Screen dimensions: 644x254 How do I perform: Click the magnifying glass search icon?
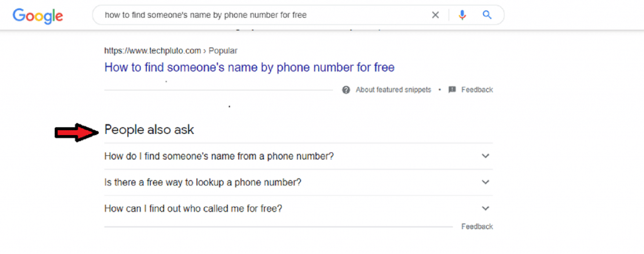coord(487,15)
